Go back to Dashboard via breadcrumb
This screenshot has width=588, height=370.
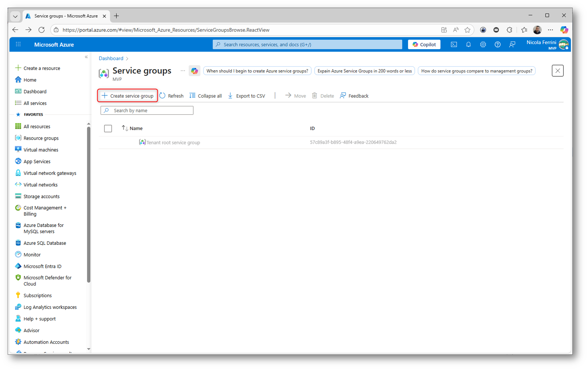(111, 58)
